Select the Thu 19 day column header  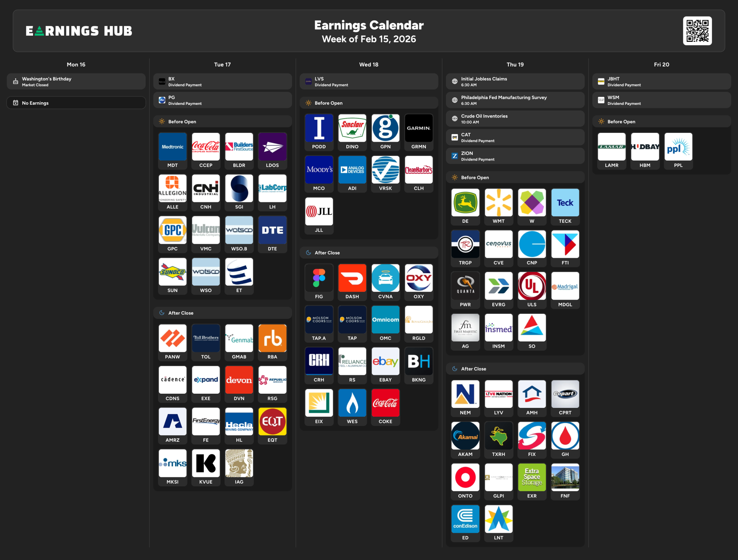coord(515,65)
